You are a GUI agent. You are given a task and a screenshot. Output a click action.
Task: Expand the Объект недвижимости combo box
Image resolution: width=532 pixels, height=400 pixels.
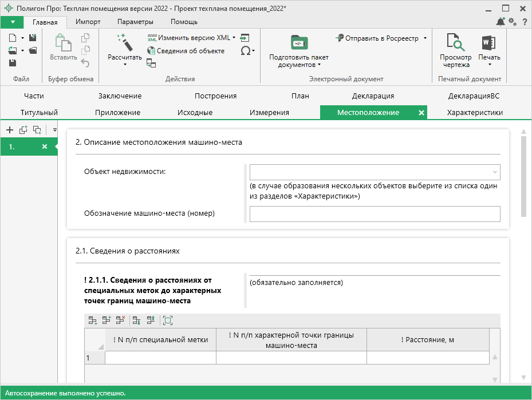pyautogui.click(x=494, y=172)
